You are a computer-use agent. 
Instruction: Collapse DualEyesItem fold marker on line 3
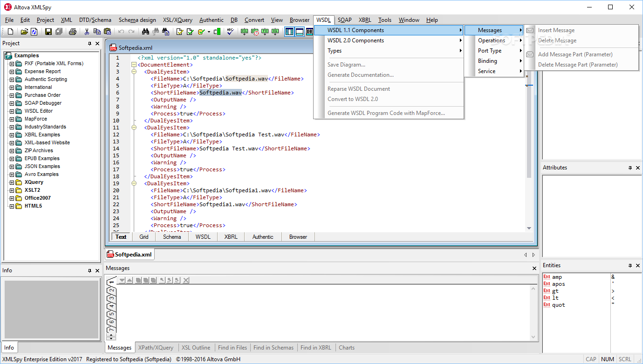tap(134, 72)
